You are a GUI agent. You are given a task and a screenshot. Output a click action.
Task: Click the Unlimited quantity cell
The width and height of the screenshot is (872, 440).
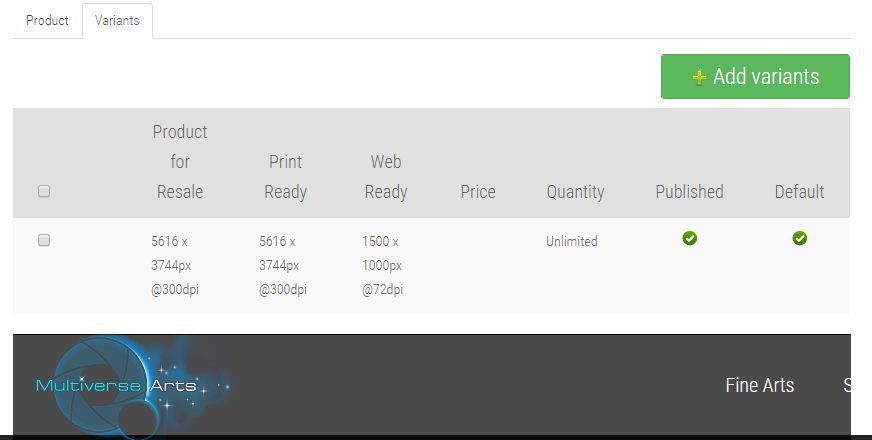click(572, 241)
